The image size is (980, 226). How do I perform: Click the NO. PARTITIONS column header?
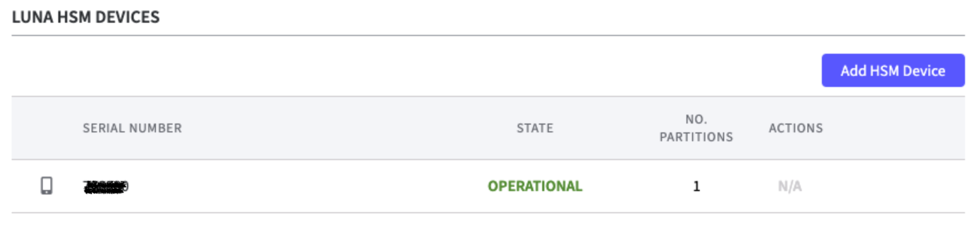(696, 128)
